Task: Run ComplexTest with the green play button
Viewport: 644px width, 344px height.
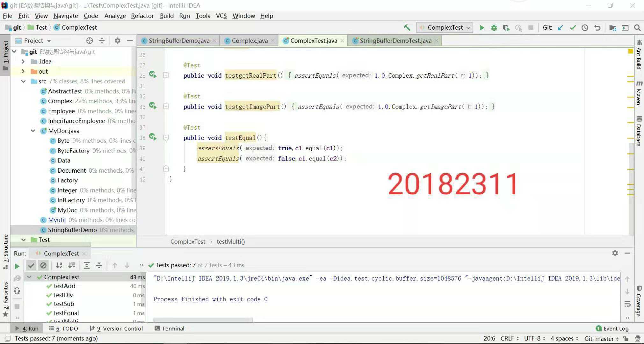Action: click(x=482, y=28)
